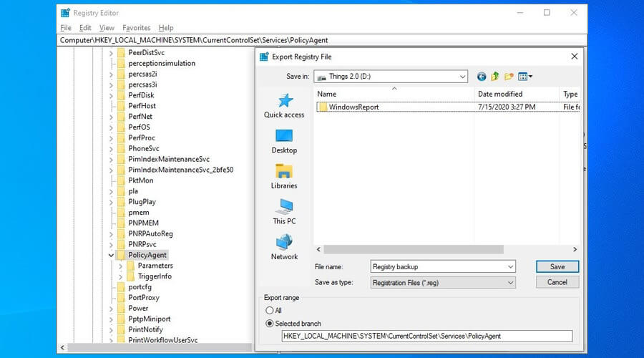
Task: Go up one folder level icon
Action: pyautogui.click(x=495, y=77)
